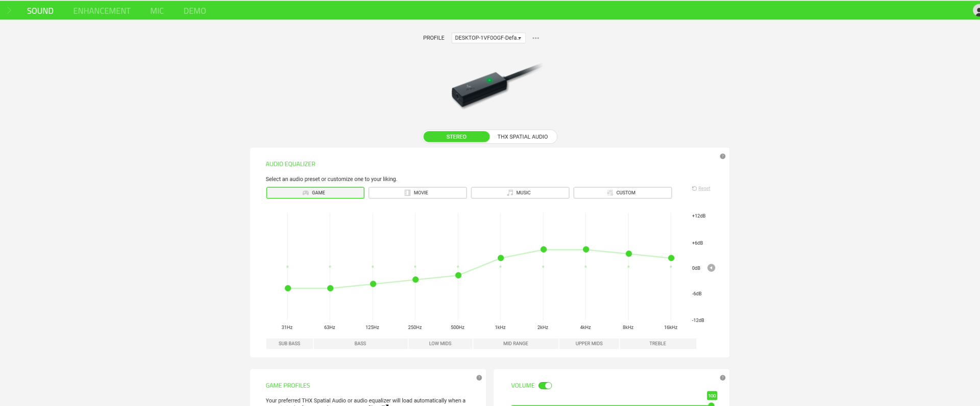Image resolution: width=980 pixels, height=406 pixels.
Task: Select STEREO audio mode
Action: tap(456, 137)
